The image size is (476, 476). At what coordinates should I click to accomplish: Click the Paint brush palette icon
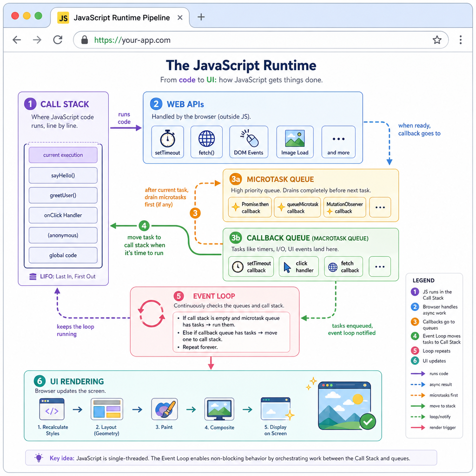(x=164, y=409)
